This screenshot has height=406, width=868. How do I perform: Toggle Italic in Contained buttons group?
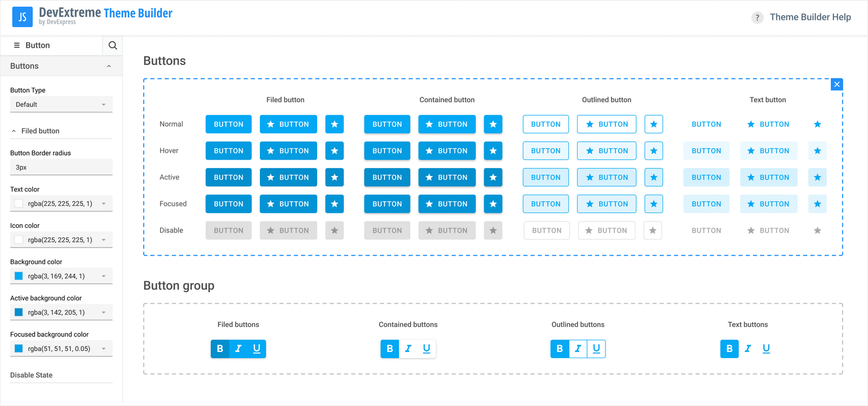(x=408, y=349)
